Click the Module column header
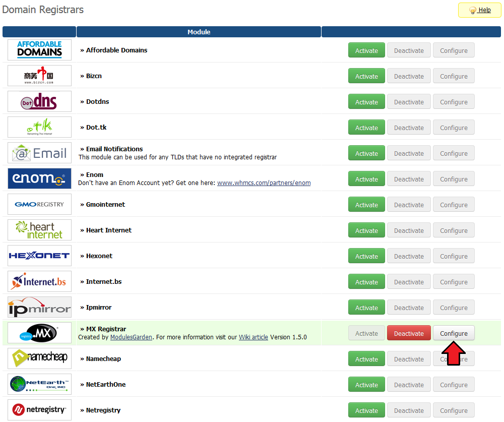Screen dimensions: 504x422 pos(199,32)
